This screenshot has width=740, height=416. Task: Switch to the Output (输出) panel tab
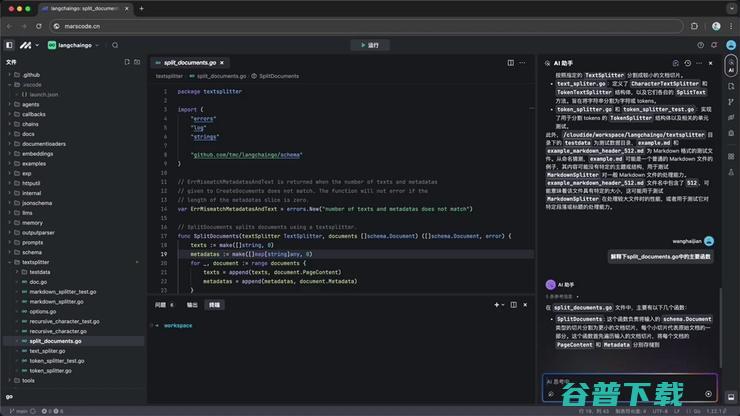click(x=192, y=305)
